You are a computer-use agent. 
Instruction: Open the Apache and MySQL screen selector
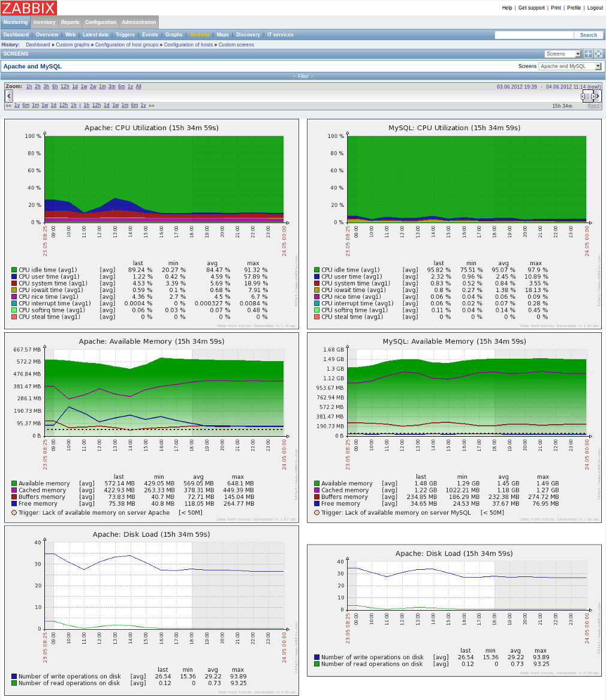[x=569, y=67]
